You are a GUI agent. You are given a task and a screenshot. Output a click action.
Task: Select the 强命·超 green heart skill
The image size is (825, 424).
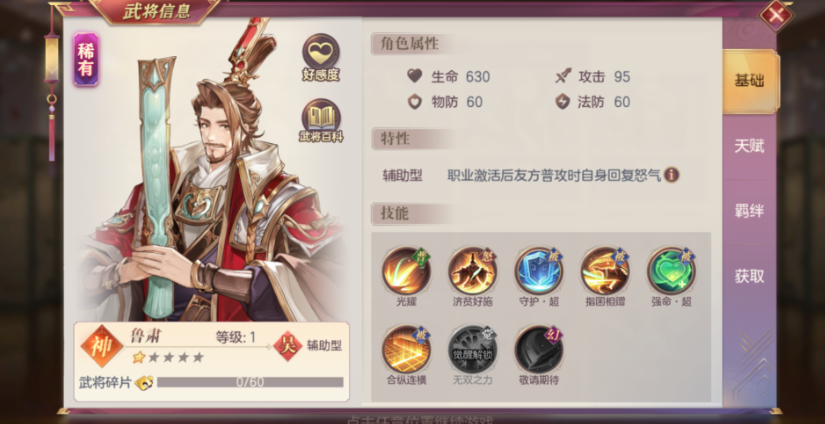coord(671,271)
